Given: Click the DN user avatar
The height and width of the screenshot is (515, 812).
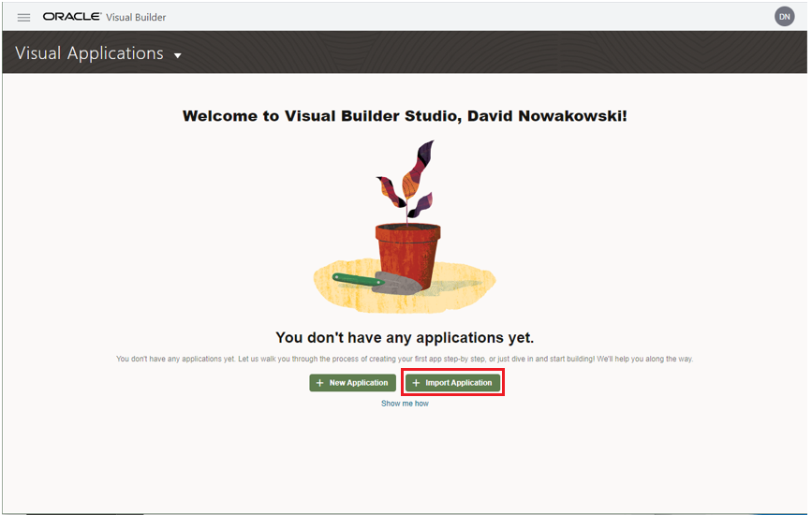Looking at the screenshot, I should point(784,17).
